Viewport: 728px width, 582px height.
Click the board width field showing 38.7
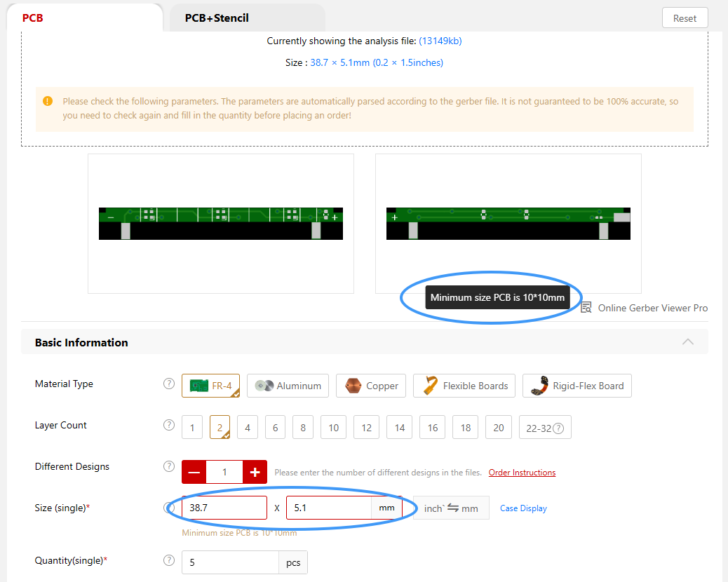coord(224,508)
